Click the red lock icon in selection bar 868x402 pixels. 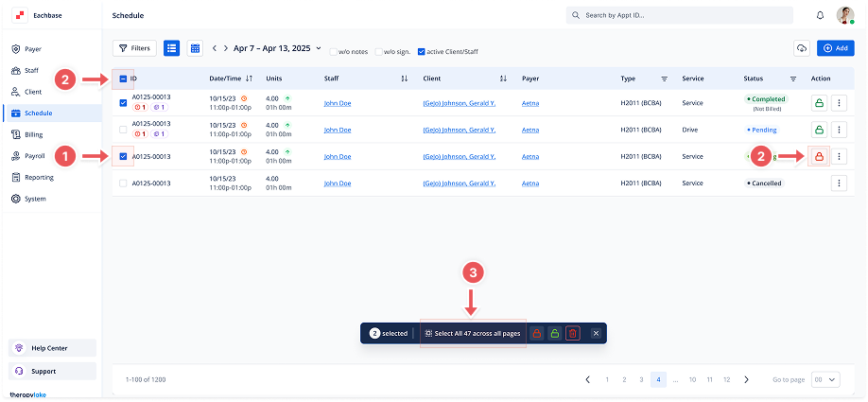(x=536, y=333)
